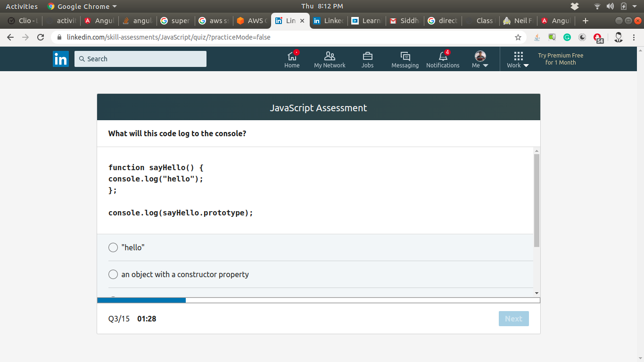Switch to the Learn browser tab
Image resolution: width=644 pixels, height=362 pixels.
coord(367,21)
